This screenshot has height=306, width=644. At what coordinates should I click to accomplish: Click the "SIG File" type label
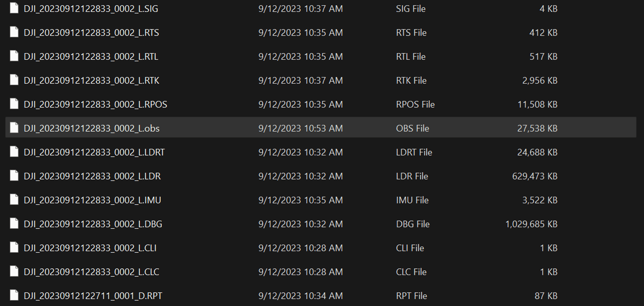(x=411, y=9)
